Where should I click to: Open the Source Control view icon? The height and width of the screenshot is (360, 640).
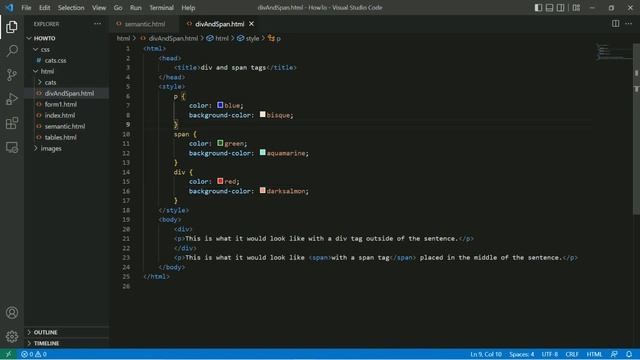12,75
